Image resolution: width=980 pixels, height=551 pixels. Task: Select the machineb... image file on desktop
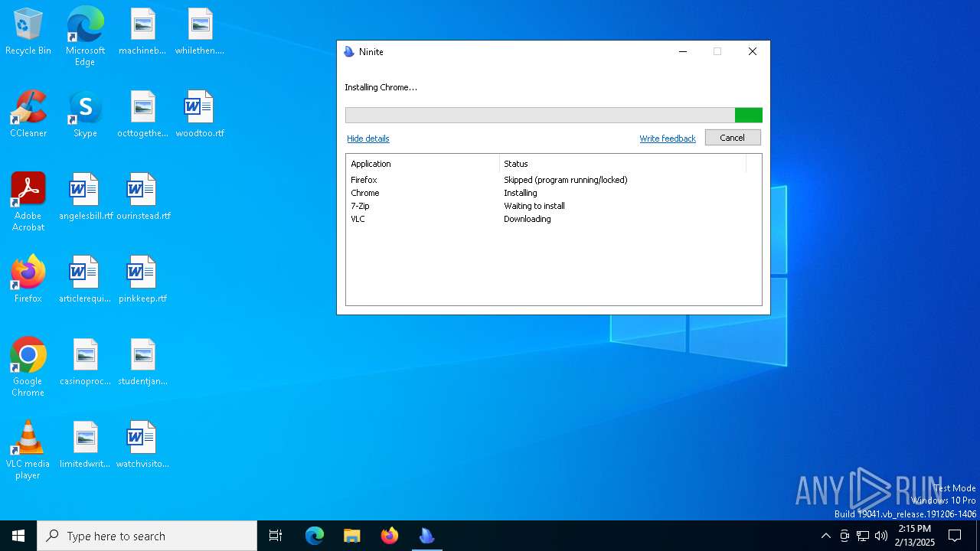142,31
